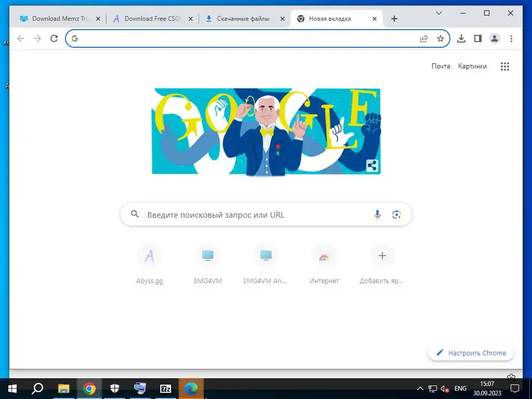Open the clock showing 15:07

click(487, 389)
